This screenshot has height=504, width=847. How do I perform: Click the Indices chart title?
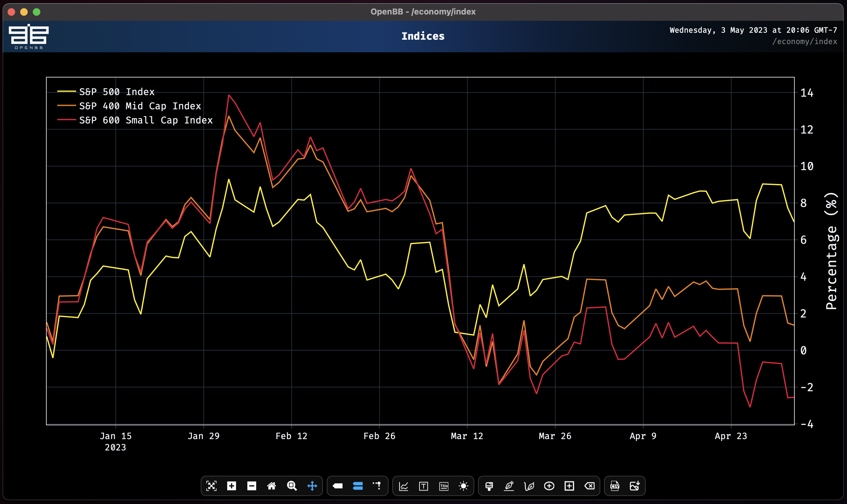point(423,36)
